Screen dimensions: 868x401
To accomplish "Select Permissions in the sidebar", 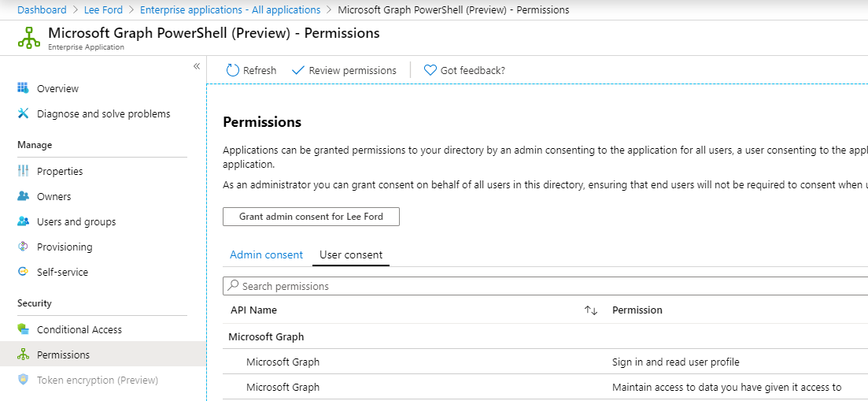I will [103, 355].
